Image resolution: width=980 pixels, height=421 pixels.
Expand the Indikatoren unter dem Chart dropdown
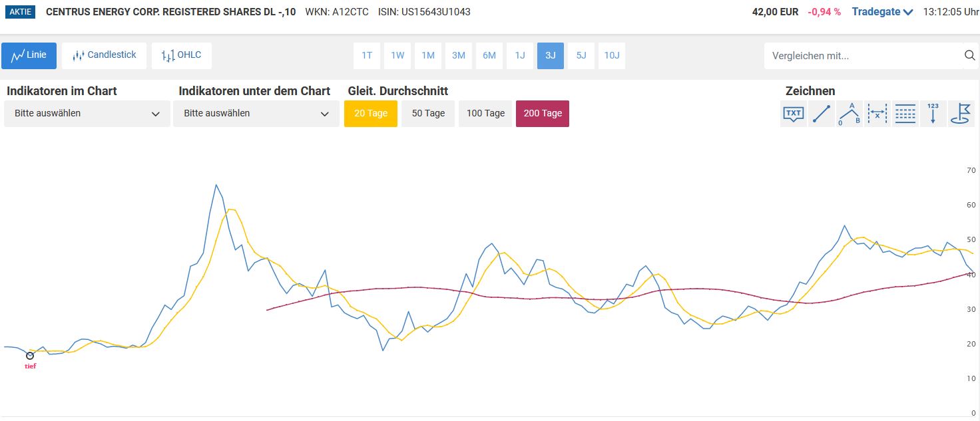[256, 114]
